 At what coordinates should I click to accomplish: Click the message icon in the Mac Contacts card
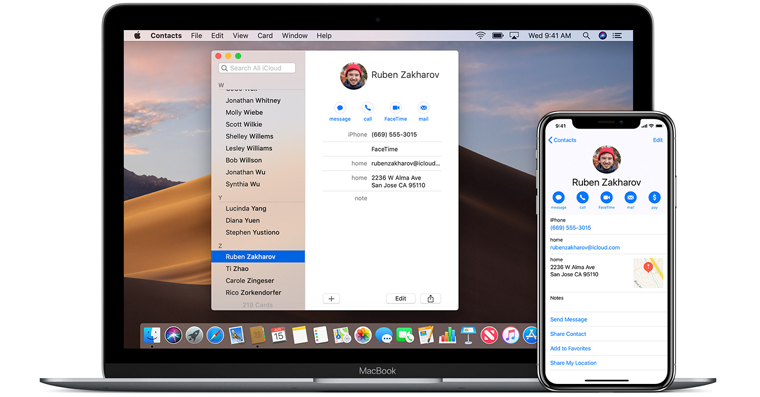pos(340,108)
